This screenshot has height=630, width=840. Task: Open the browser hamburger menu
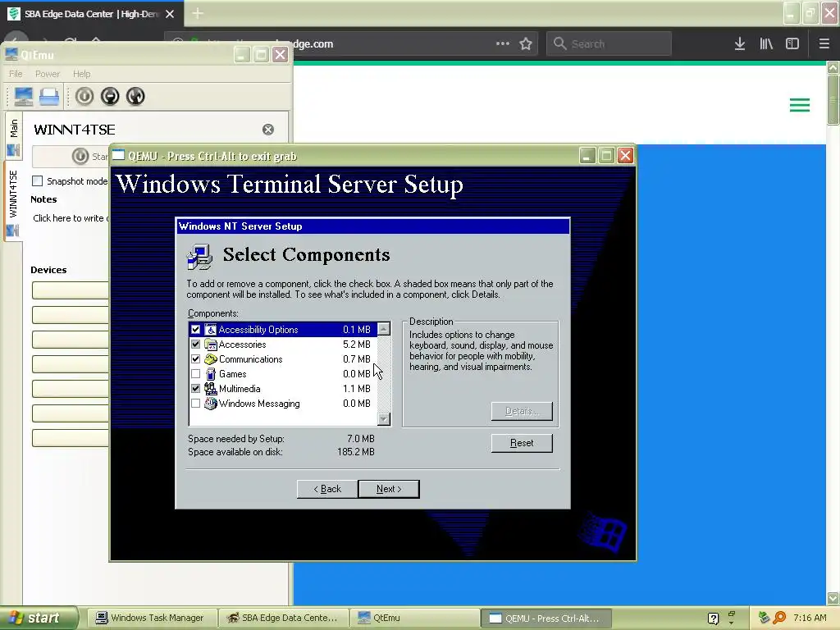pyautogui.click(x=824, y=44)
